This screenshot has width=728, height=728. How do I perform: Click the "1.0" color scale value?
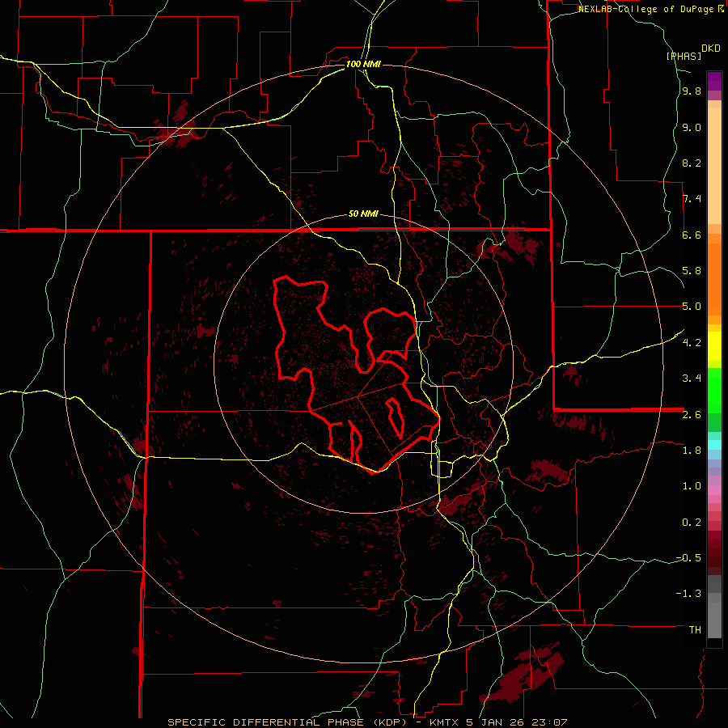[x=692, y=486]
